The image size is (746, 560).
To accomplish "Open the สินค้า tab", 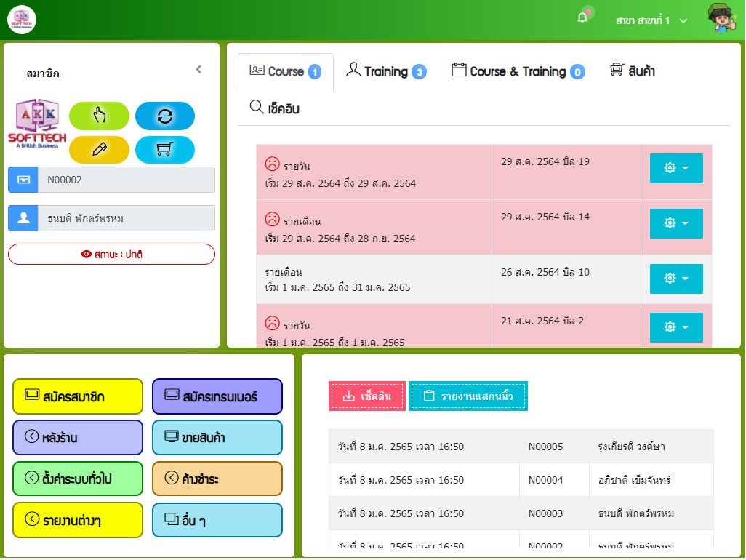I will [633, 71].
